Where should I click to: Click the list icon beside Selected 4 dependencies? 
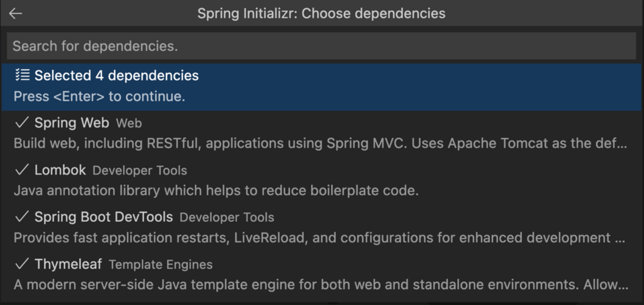[22, 75]
